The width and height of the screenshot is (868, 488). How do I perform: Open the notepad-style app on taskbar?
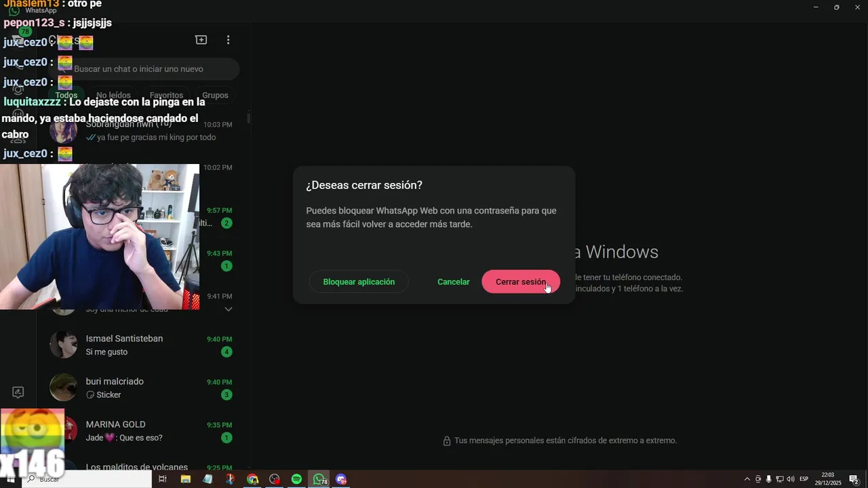pyautogui.click(x=208, y=479)
